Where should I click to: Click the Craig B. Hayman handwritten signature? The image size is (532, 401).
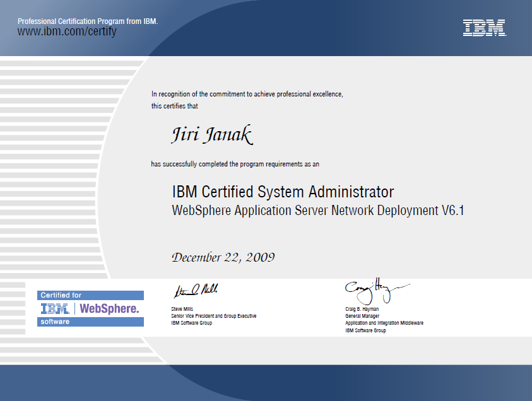click(377, 291)
